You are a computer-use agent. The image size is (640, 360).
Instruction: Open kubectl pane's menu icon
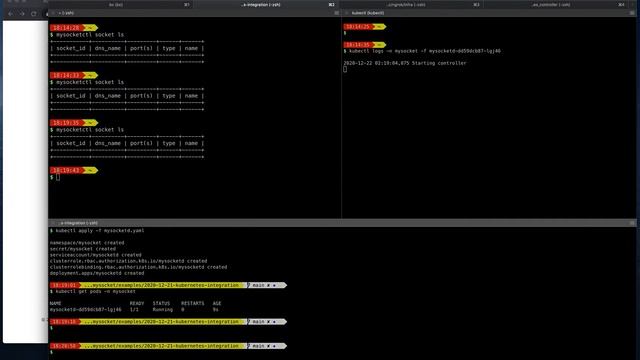pyautogui.click(x=632, y=13)
